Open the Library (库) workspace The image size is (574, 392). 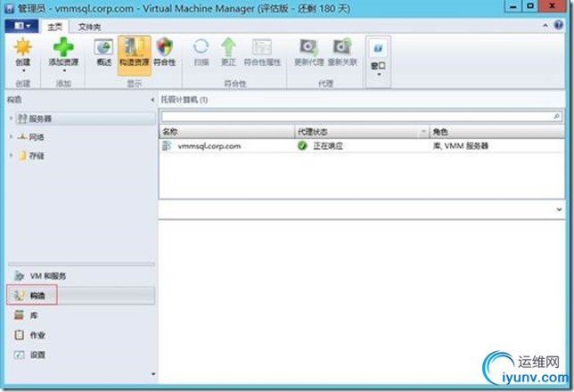[x=80, y=315]
